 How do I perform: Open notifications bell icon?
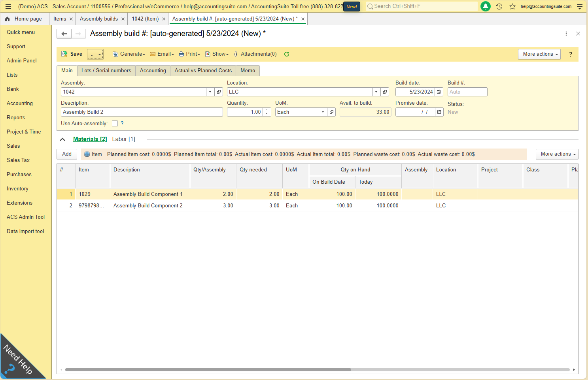[x=486, y=6]
